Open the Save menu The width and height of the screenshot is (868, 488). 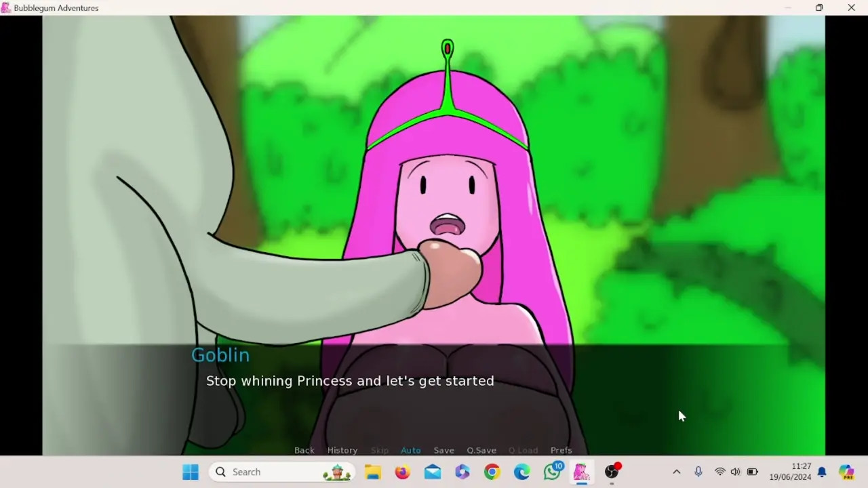(444, 450)
